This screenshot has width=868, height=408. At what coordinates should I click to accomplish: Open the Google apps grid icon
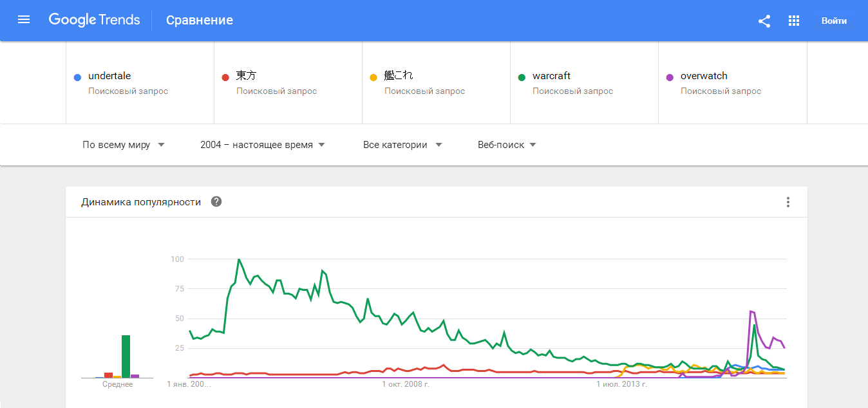[794, 21]
